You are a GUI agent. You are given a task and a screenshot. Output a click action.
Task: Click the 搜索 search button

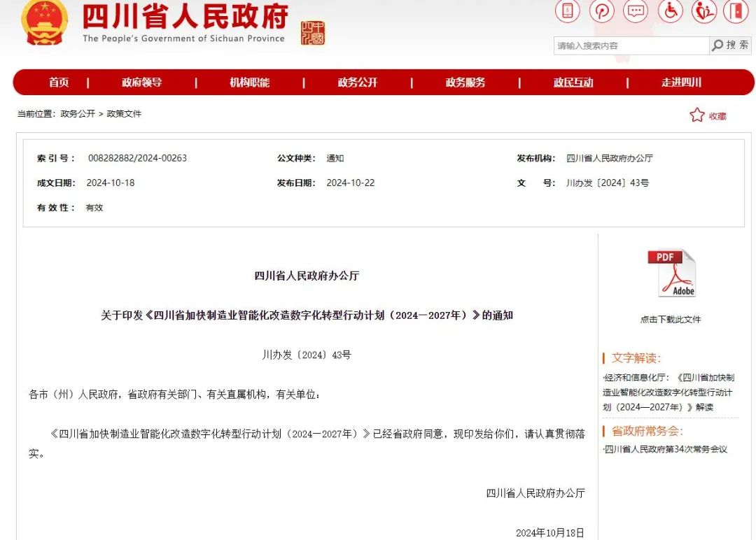click(x=730, y=45)
